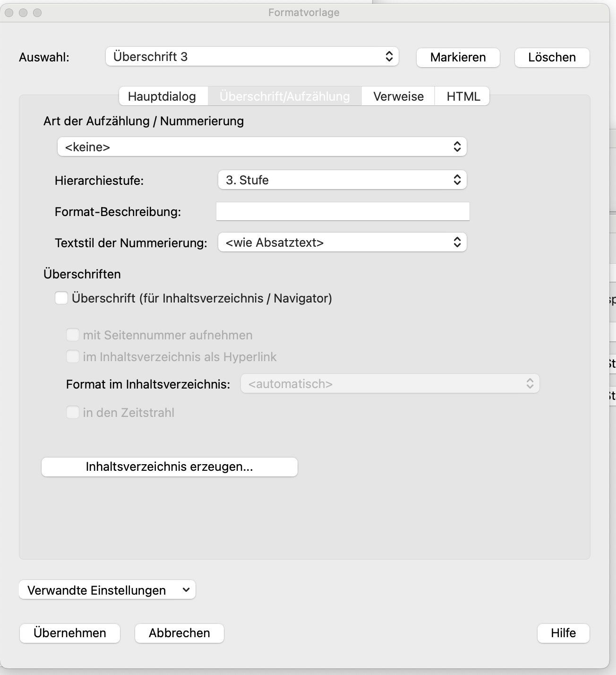Open Format im Inhaltsverzeichnis dropdown
The height and width of the screenshot is (675, 616).
(x=390, y=384)
